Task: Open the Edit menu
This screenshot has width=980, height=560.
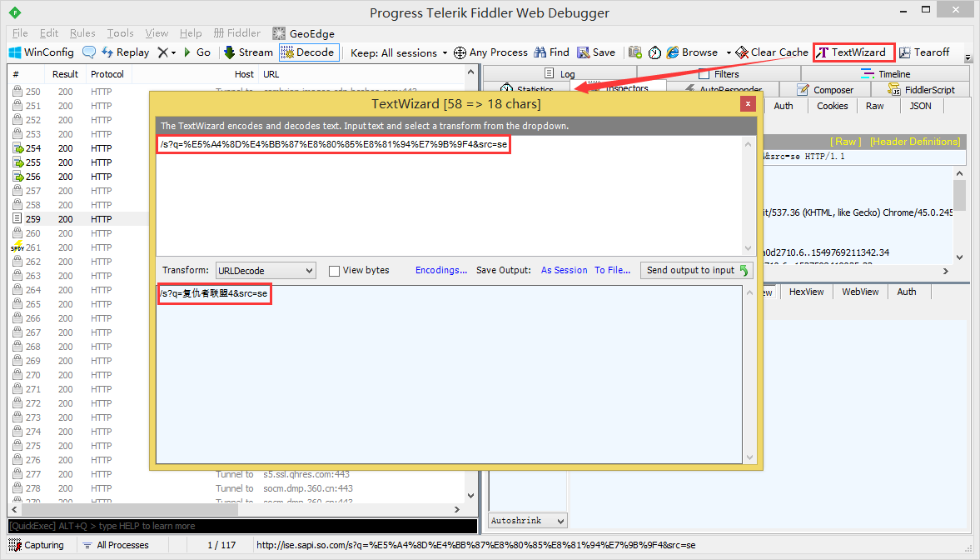Action: click(x=49, y=33)
